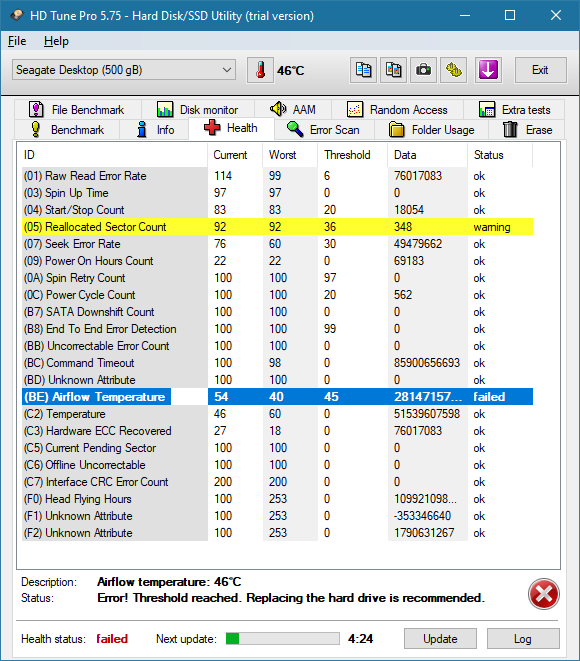Select (BD) Unknown Attribute row
Viewport: 580px width, 661px height.
(x=277, y=380)
